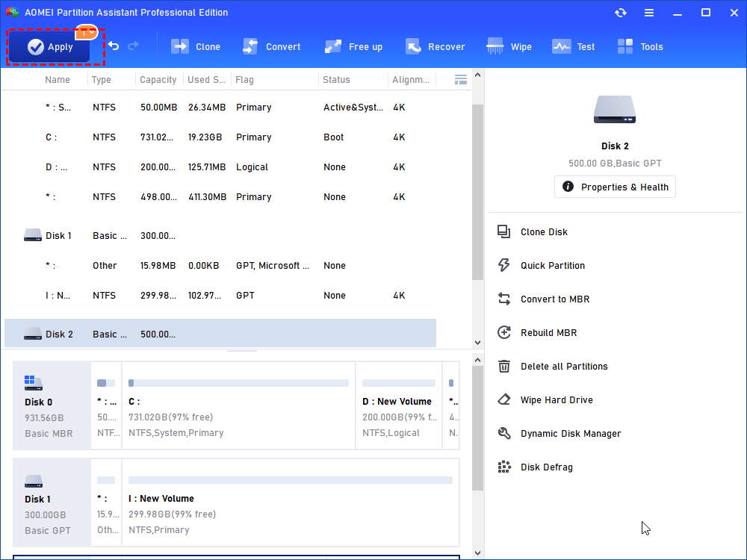Open the Convert toolbar menu
This screenshot has height=560, width=747.
[272, 46]
